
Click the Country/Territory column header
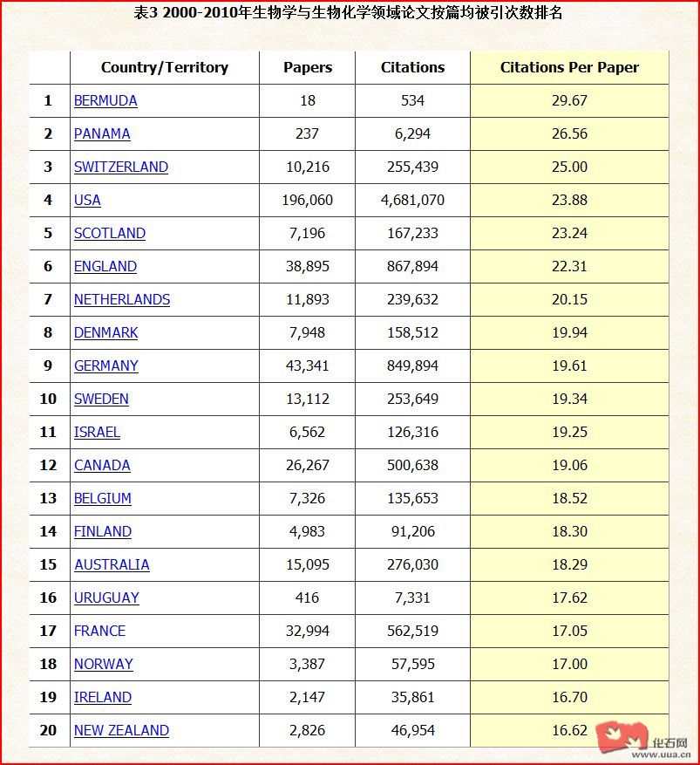[165, 68]
